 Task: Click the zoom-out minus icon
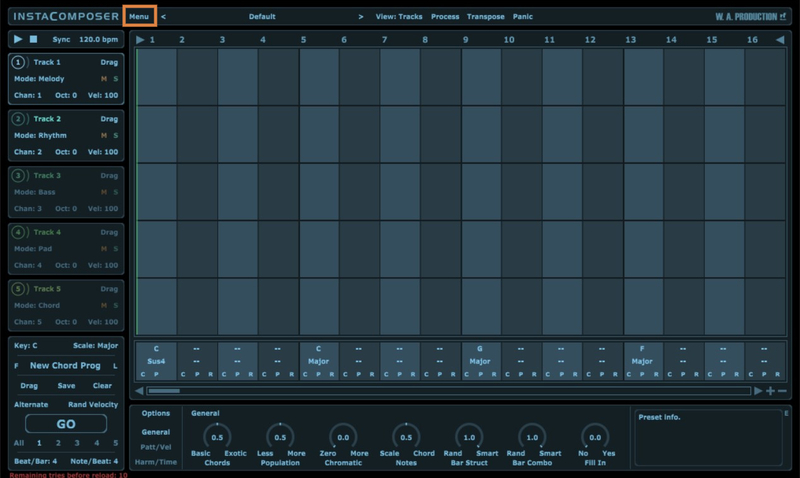(x=782, y=391)
